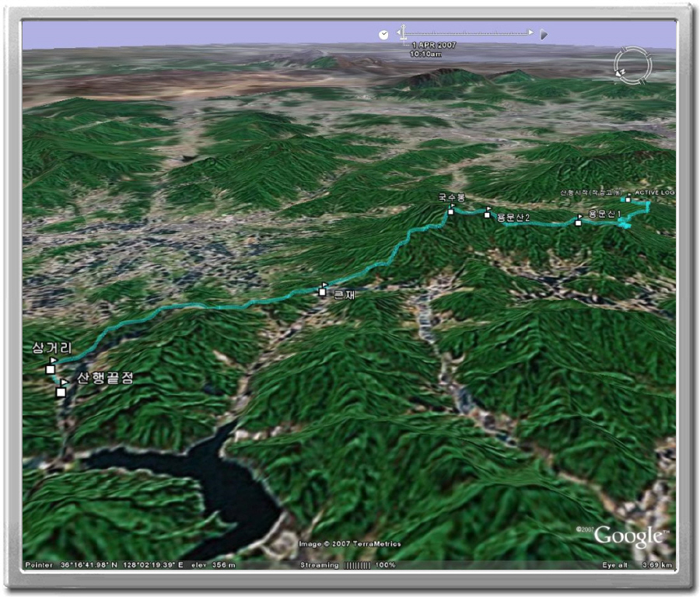Click the Pointer coordinates in status bar
This screenshot has height=597, width=700.
tap(104, 565)
